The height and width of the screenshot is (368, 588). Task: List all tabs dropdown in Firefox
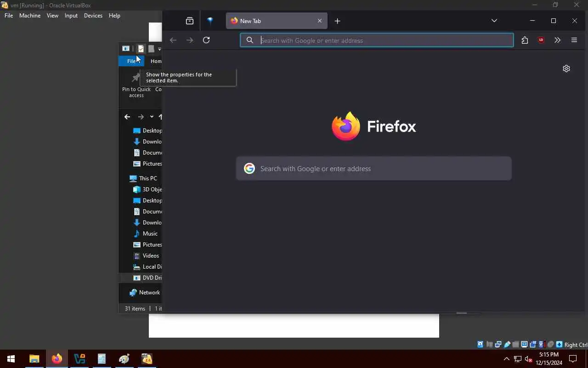494,21
